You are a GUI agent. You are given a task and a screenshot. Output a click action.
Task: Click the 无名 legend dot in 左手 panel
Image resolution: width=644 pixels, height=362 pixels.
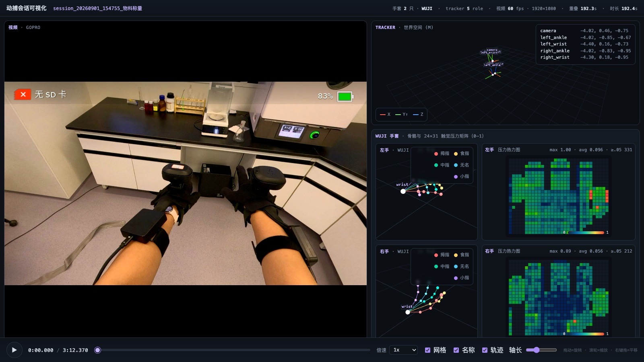tap(456, 165)
